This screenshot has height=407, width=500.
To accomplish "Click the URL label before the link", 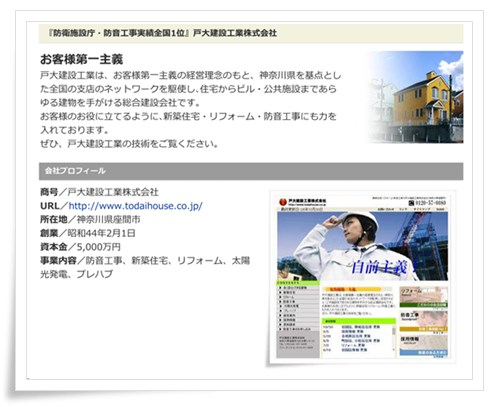I will point(50,206).
